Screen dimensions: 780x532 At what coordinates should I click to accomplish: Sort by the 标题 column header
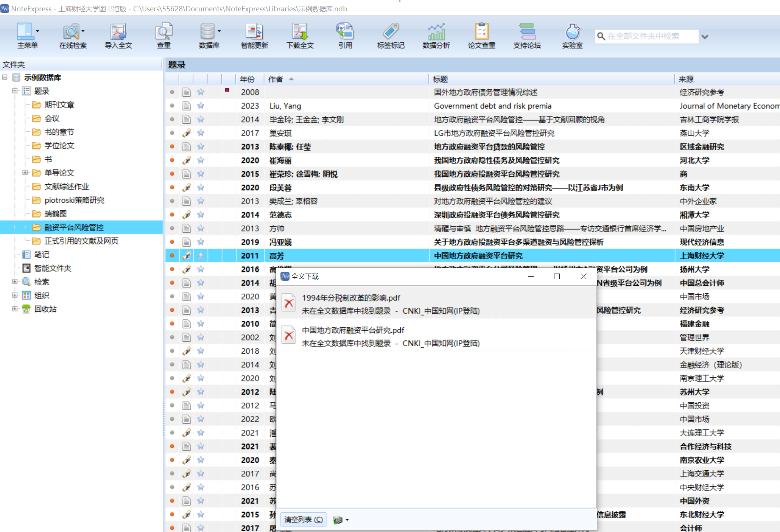tap(551, 79)
